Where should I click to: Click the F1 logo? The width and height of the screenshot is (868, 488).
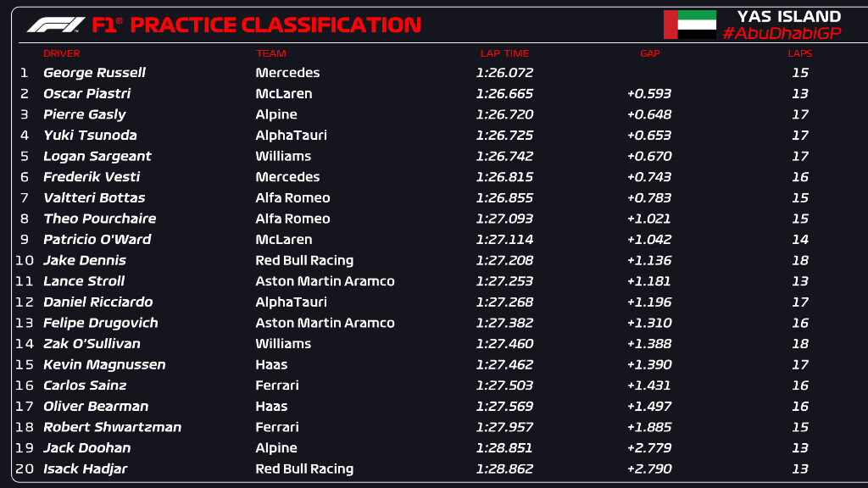pos(56,25)
